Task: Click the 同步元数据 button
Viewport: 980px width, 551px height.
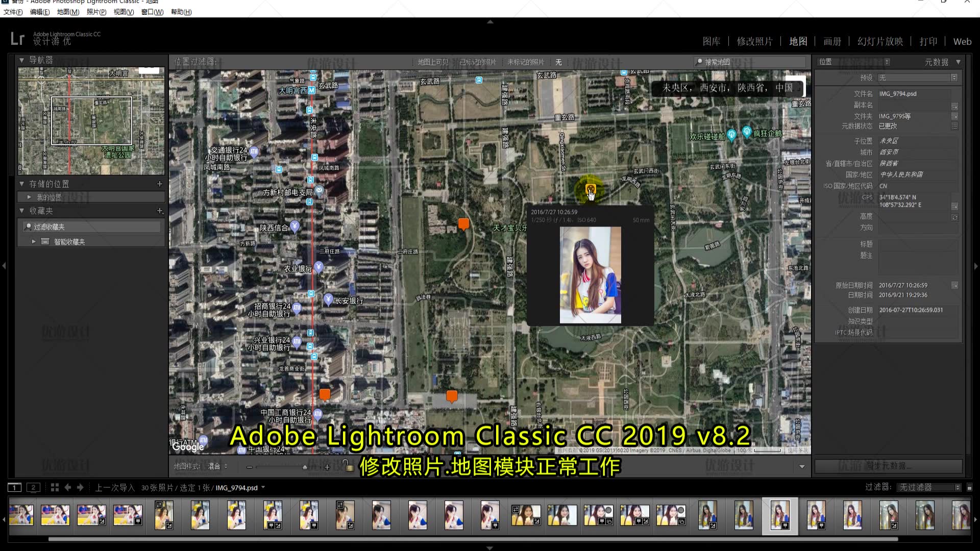Action: coord(888,466)
